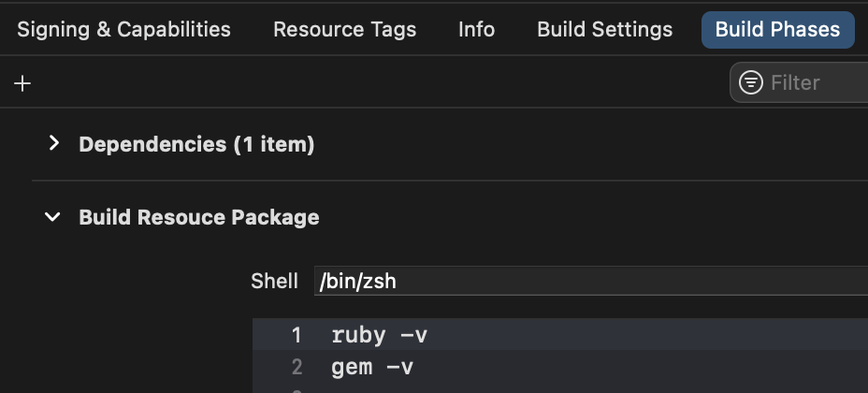Collapse the Build Resouce Package chevron
Image resolution: width=868 pixels, height=393 pixels.
(x=52, y=217)
